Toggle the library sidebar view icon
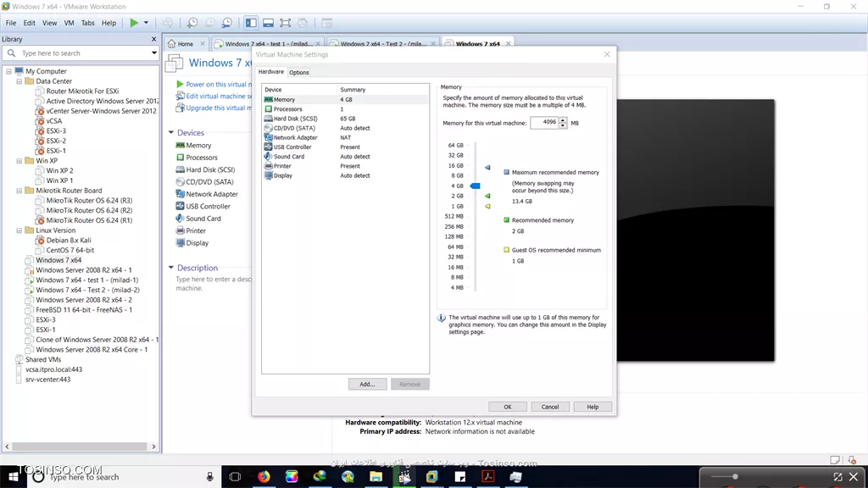The width and height of the screenshot is (868, 488). (251, 23)
